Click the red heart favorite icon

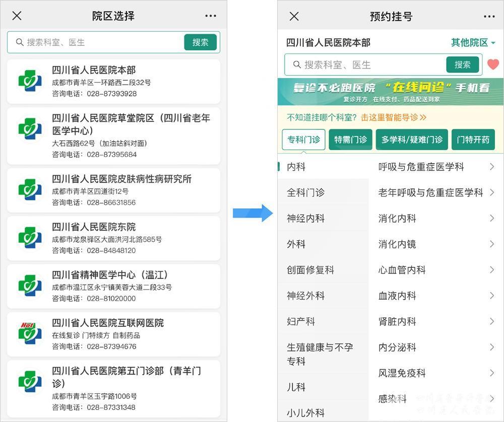493,64
